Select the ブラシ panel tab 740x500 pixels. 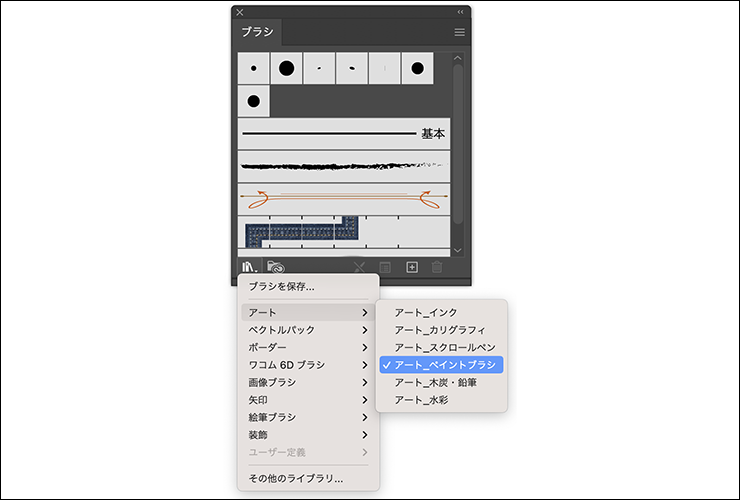click(258, 33)
